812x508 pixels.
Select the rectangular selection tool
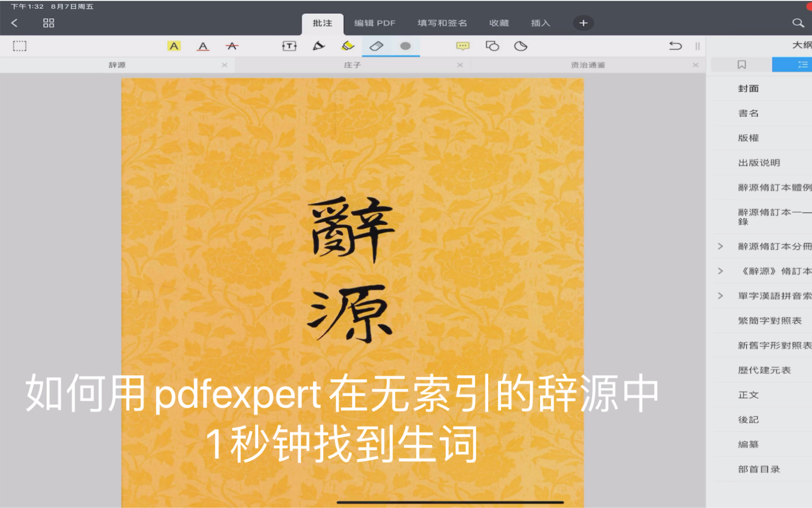(x=20, y=46)
